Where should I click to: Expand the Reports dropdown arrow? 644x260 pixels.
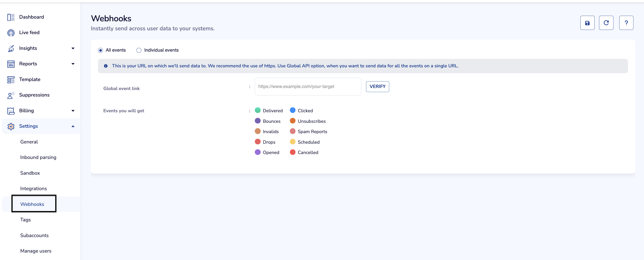pos(73,64)
